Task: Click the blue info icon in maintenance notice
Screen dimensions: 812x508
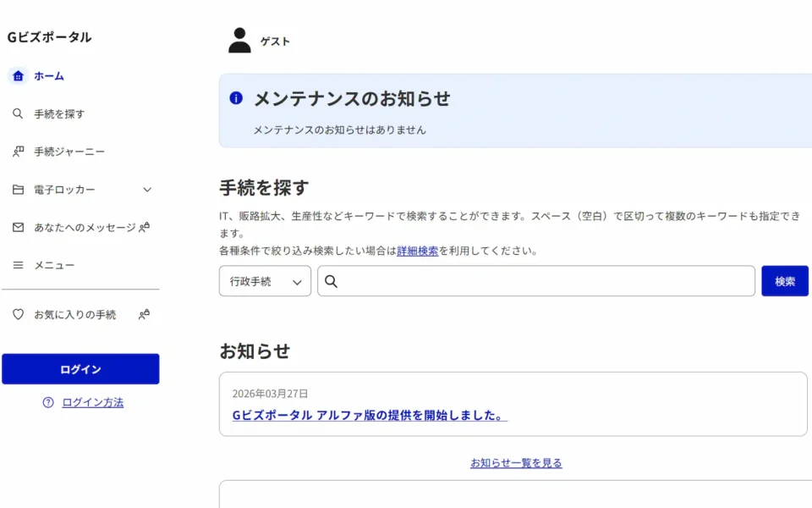Action: (236, 98)
